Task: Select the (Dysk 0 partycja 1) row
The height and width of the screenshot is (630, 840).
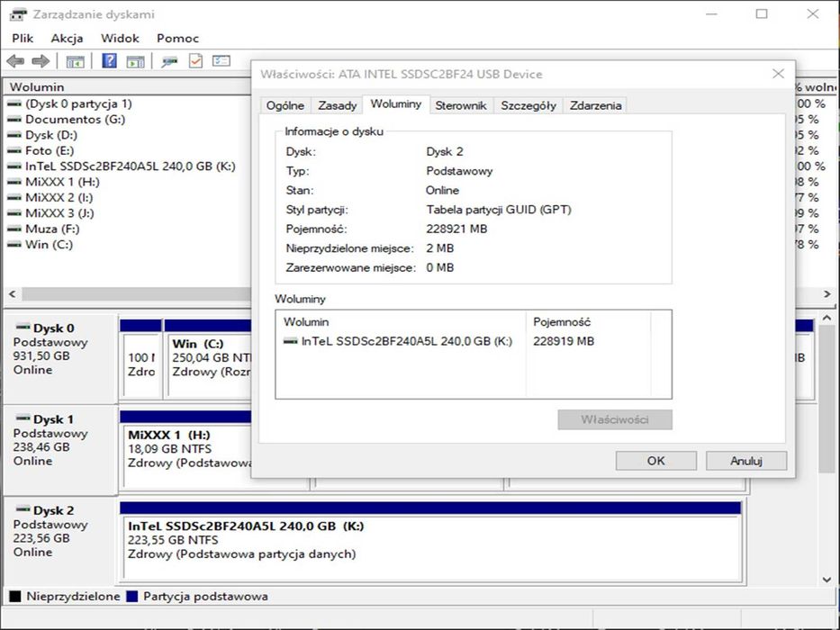Action: (x=78, y=103)
